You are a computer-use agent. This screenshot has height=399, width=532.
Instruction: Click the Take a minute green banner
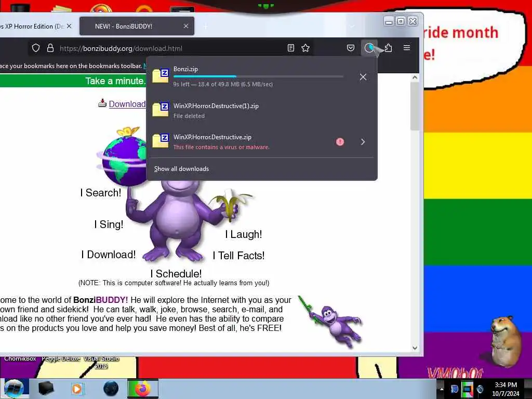coord(73,81)
